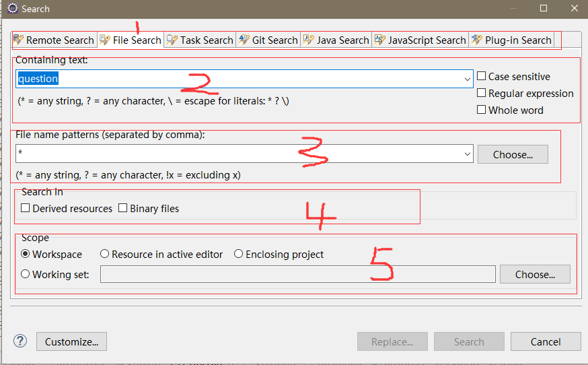Click the Git Search tab icon
Image resolution: width=588 pixels, height=365 pixels.
(244, 40)
